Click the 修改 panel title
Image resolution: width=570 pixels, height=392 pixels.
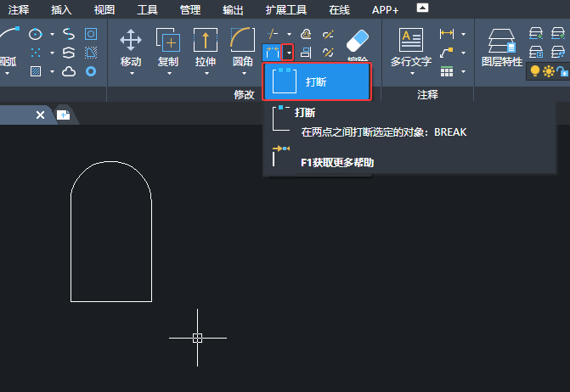point(244,95)
